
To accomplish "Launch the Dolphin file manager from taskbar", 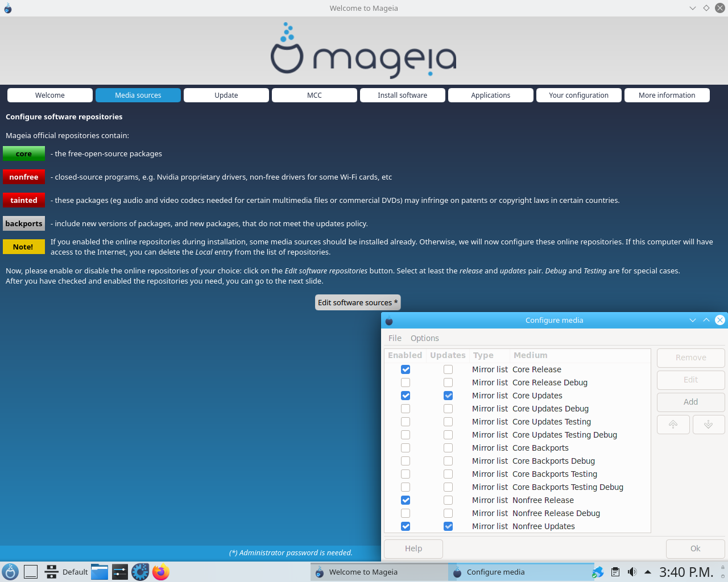I will click(x=100, y=572).
